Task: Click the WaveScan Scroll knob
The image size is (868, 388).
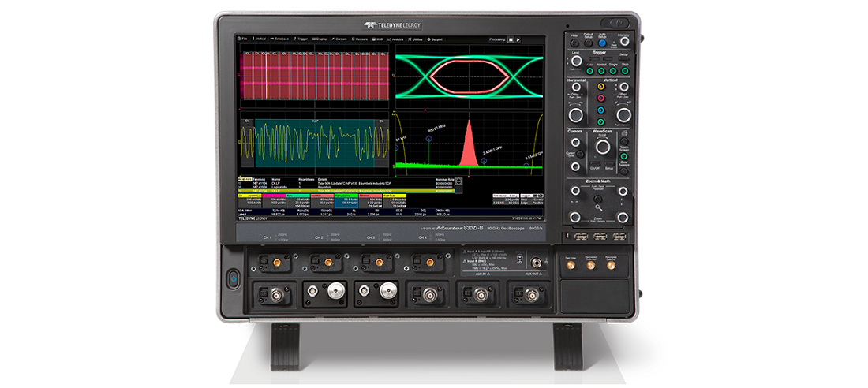Action: pos(603,147)
